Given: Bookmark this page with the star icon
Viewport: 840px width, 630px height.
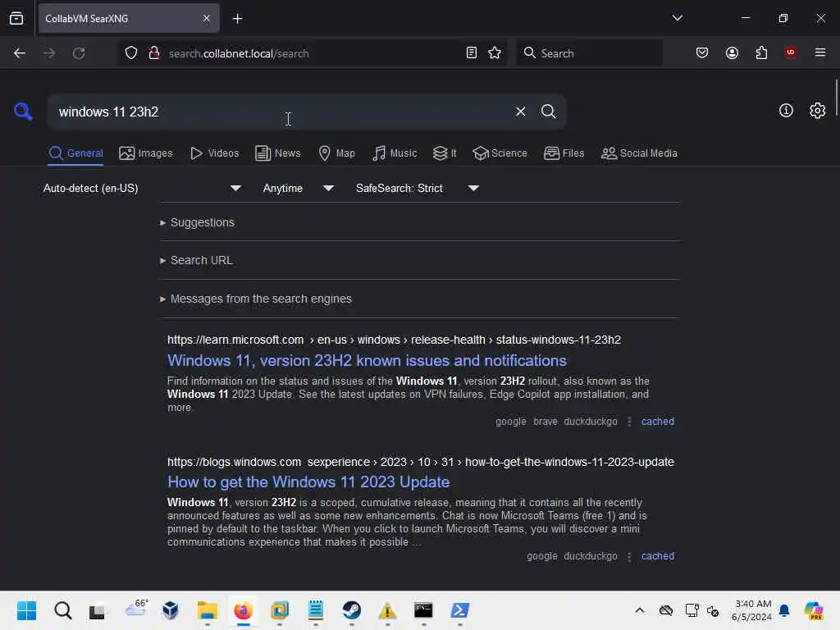Looking at the screenshot, I should click(495, 52).
